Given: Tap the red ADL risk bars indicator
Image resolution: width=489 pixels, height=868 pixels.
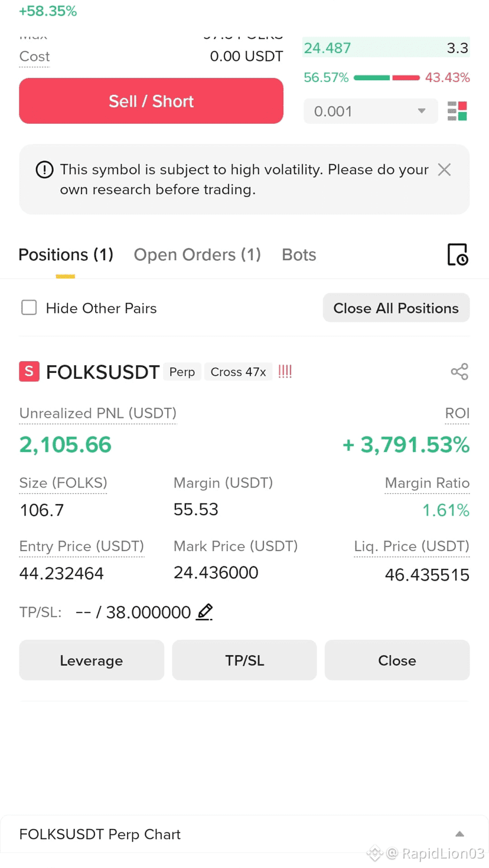Looking at the screenshot, I should [285, 372].
